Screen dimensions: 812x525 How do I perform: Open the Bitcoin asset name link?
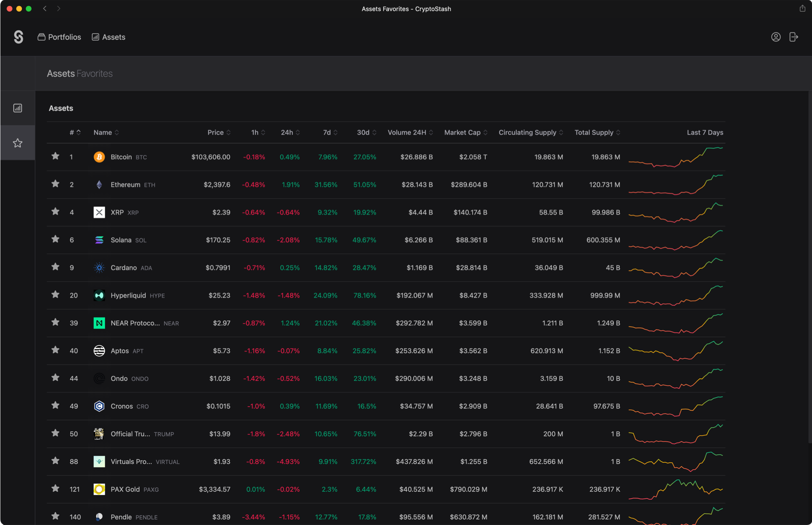[x=121, y=157]
